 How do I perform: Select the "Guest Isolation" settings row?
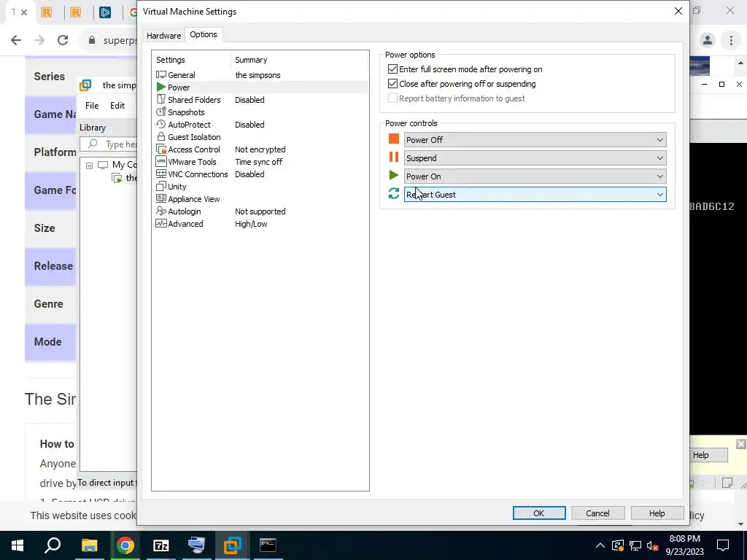(260, 136)
